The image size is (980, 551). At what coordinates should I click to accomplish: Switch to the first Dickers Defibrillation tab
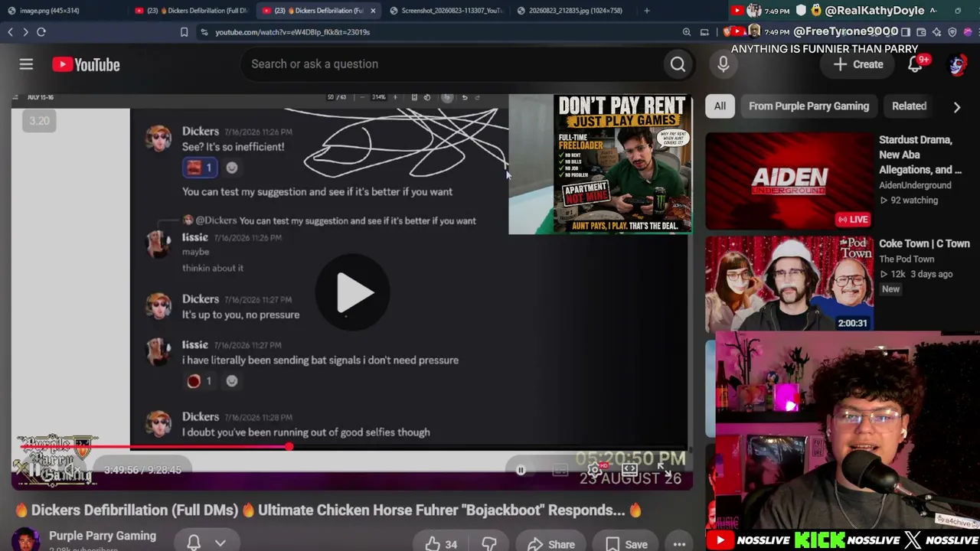tap(191, 11)
